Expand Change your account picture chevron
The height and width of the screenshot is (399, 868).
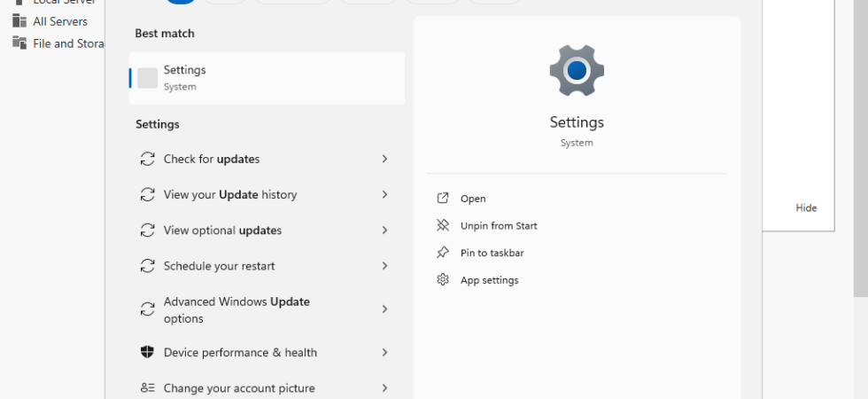tap(384, 388)
